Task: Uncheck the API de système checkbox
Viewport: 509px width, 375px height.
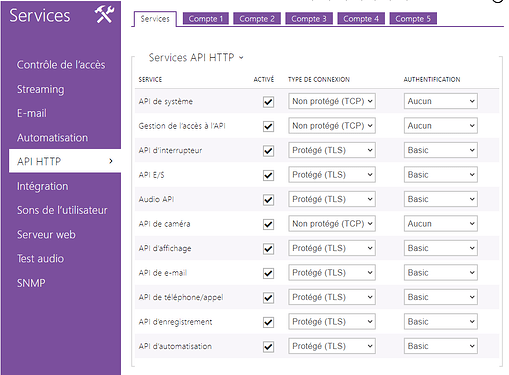Action: [x=268, y=102]
